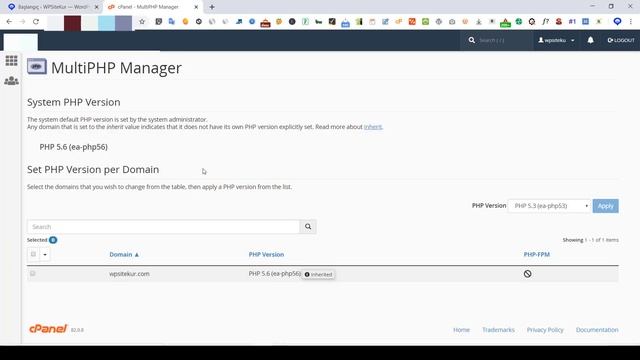Screen dimensions: 640x360
Task: Close the Başlangıç WPSiteKur tab
Action: pyautogui.click(x=96, y=7)
